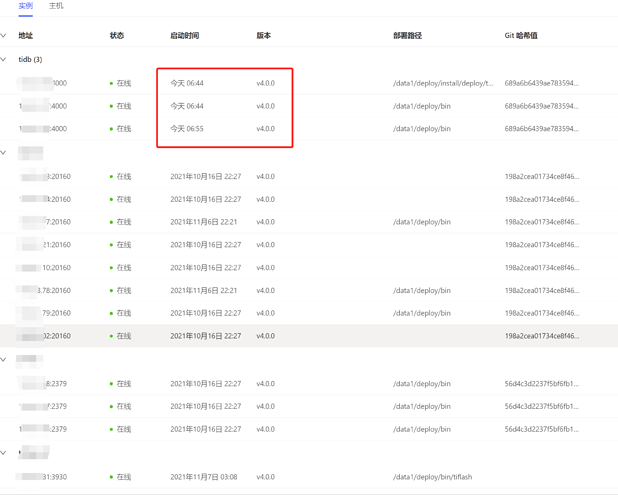Screen dimensions: 618x500
Task: Click /data1/deploy/bin in the 79:20160 row
Action: [422, 313]
